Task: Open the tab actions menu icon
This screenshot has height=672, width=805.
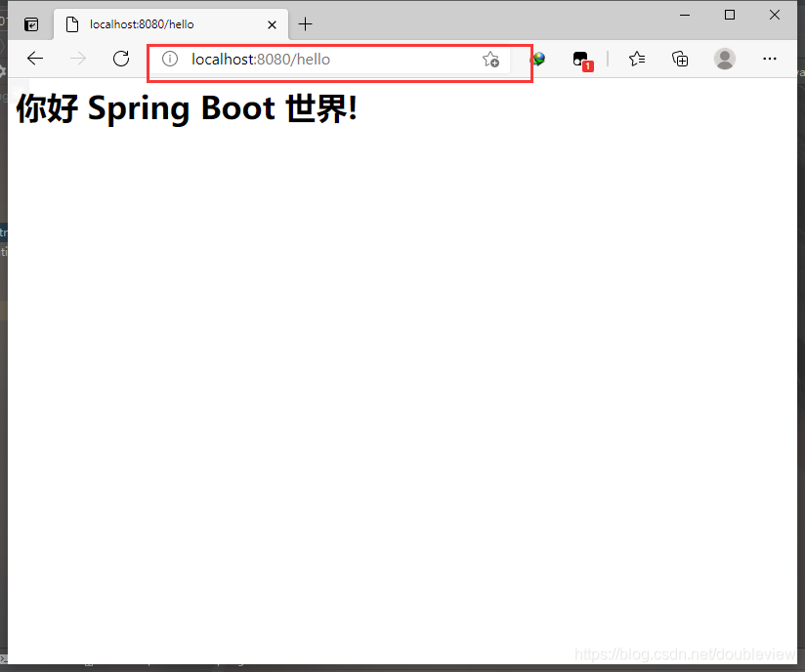Action: 31,24
